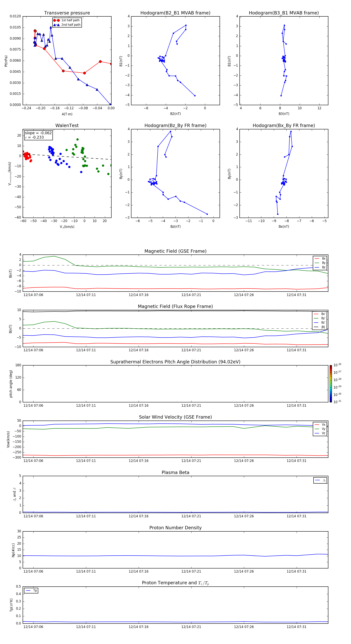Click the 'Np(#/cc)' axis label
The width and height of the screenshot is (351, 644).
tap(13, 550)
